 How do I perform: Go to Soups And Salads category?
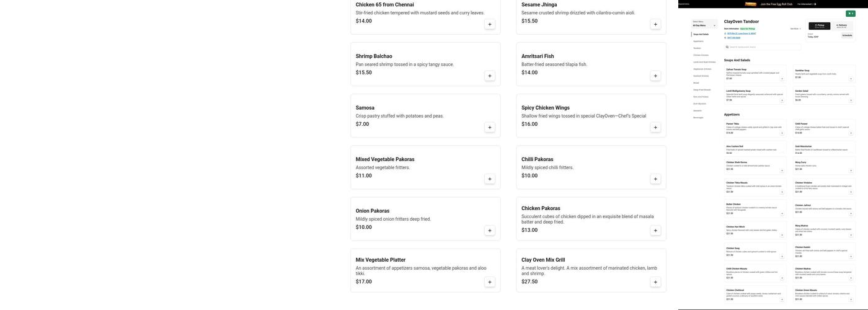coord(701,34)
